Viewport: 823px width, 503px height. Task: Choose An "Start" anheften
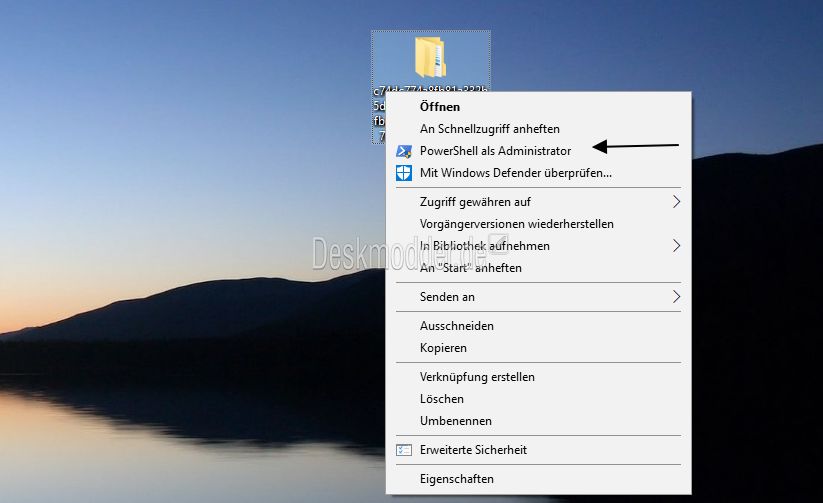point(539,268)
